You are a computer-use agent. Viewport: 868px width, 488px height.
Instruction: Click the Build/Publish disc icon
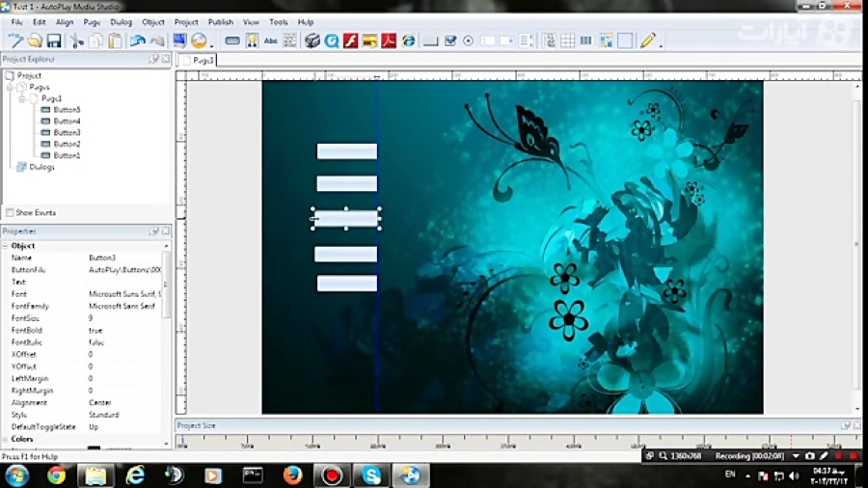pyautogui.click(x=199, y=41)
